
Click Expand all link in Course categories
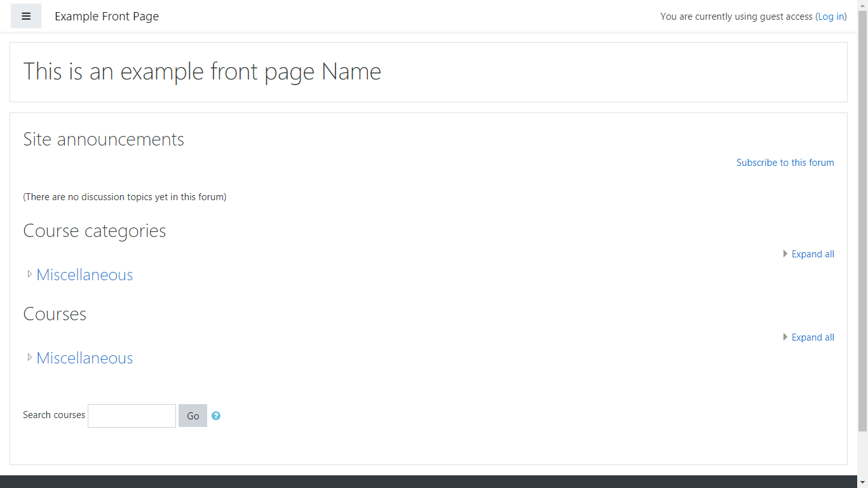tap(813, 254)
